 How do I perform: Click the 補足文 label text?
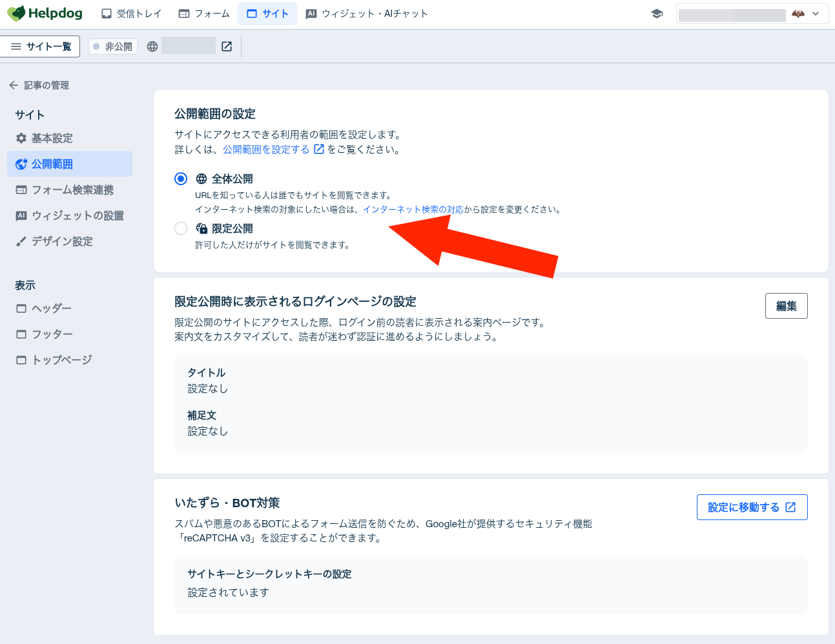point(201,416)
